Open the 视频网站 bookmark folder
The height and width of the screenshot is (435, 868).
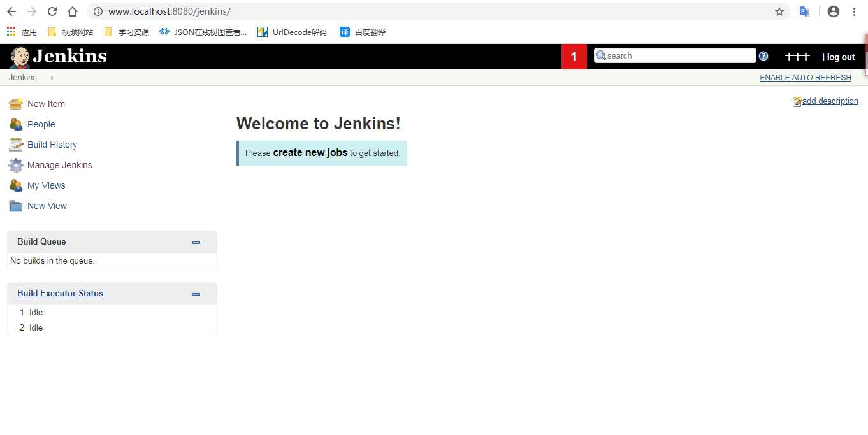70,32
